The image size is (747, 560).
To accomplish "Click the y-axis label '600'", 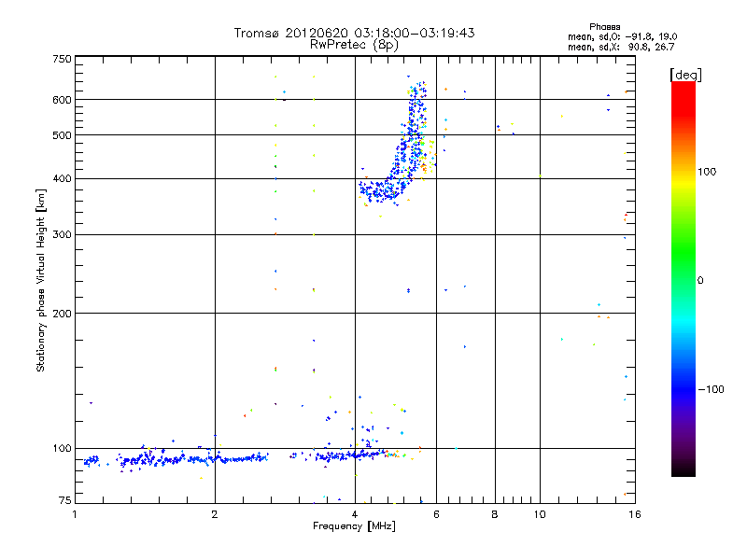I will coord(62,100).
